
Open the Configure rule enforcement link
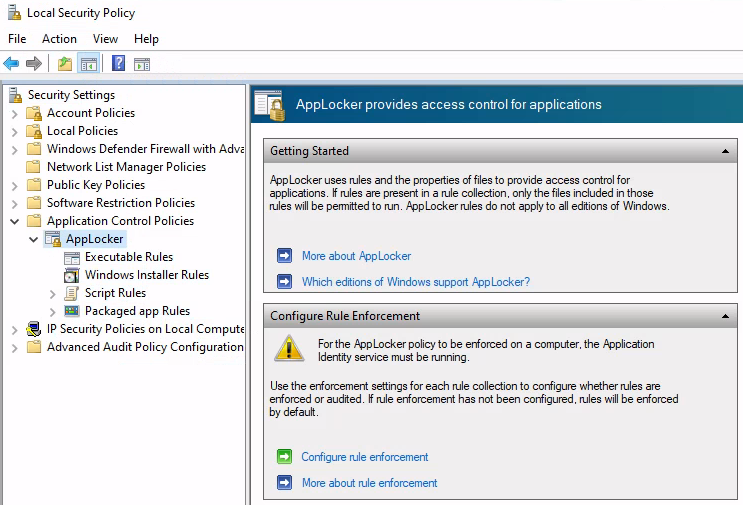pos(365,457)
